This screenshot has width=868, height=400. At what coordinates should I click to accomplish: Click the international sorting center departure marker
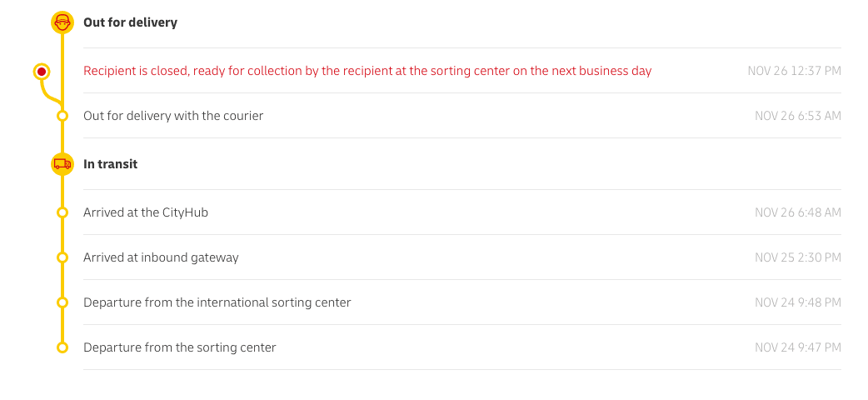(x=62, y=302)
